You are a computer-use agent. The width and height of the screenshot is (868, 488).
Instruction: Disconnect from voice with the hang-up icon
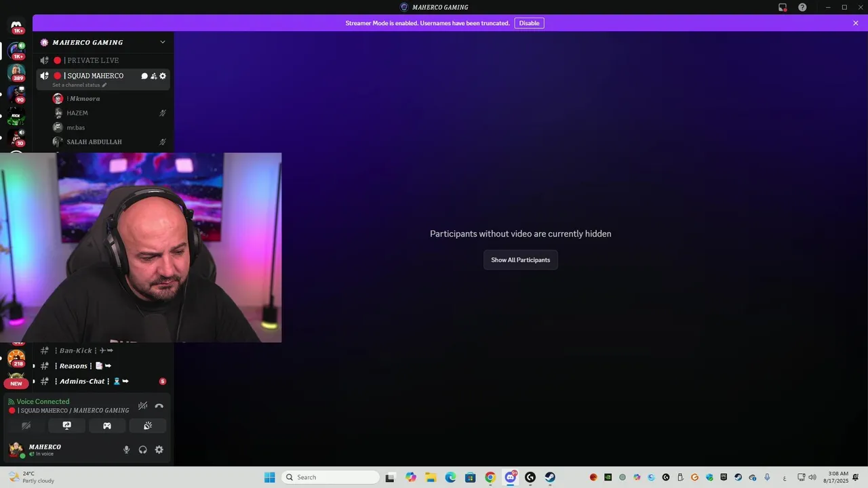coord(159,406)
